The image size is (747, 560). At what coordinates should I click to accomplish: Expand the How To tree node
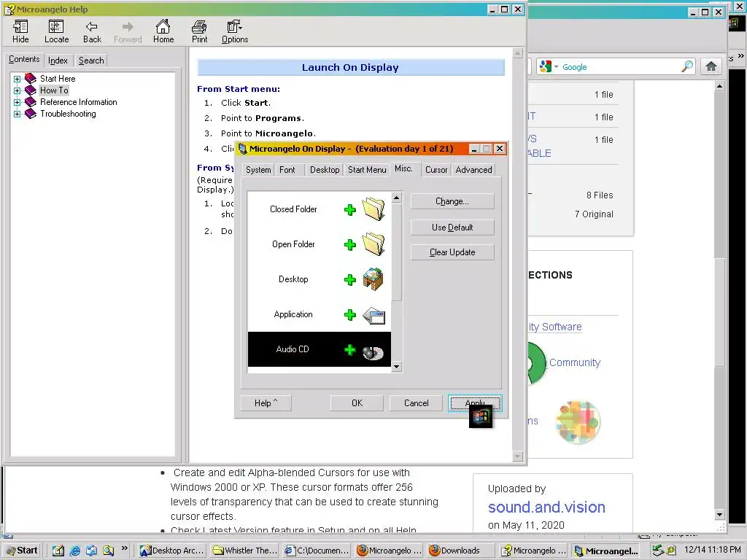pos(18,90)
